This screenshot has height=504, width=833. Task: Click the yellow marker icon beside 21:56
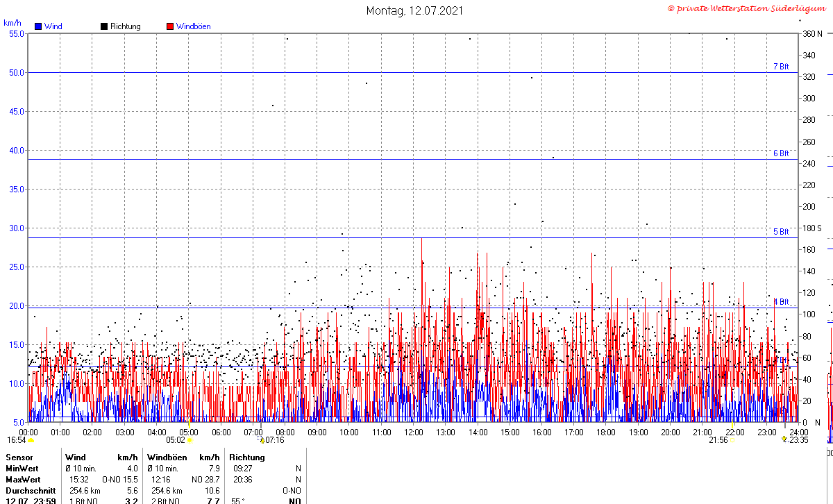[732, 440]
